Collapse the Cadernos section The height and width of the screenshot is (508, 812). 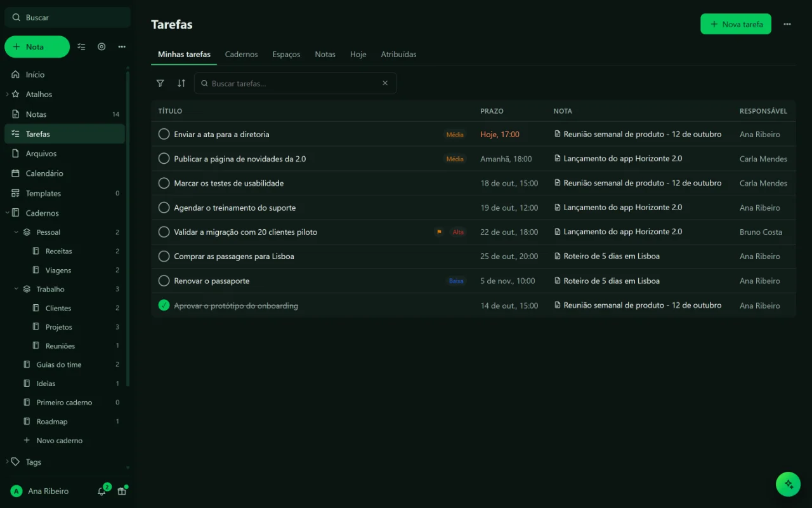click(x=7, y=213)
